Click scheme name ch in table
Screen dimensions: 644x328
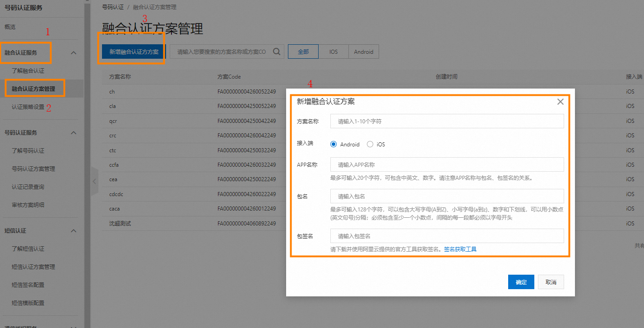coord(112,92)
